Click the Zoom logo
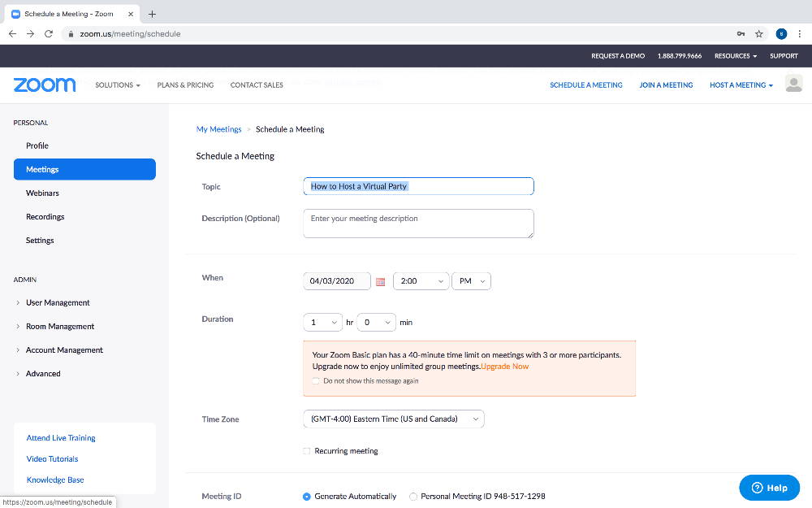The height and width of the screenshot is (508, 812). pyautogui.click(x=45, y=85)
